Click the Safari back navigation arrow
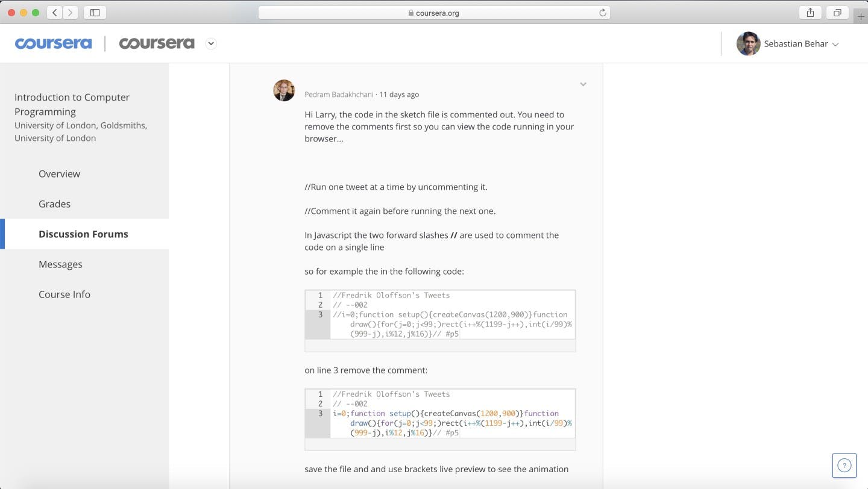 click(x=55, y=13)
